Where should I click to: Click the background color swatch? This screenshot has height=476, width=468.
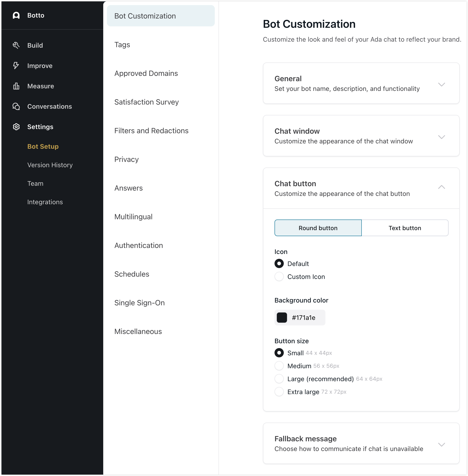click(282, 318)
